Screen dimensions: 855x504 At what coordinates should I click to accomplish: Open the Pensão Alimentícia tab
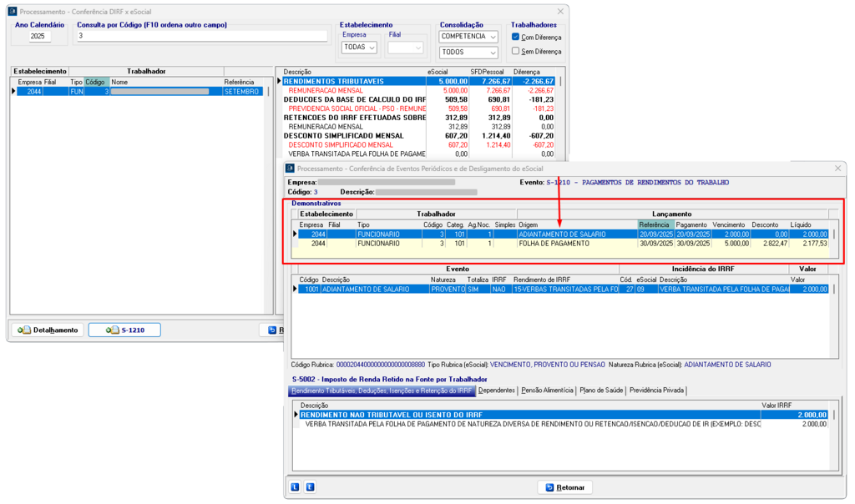click(546, 390)
